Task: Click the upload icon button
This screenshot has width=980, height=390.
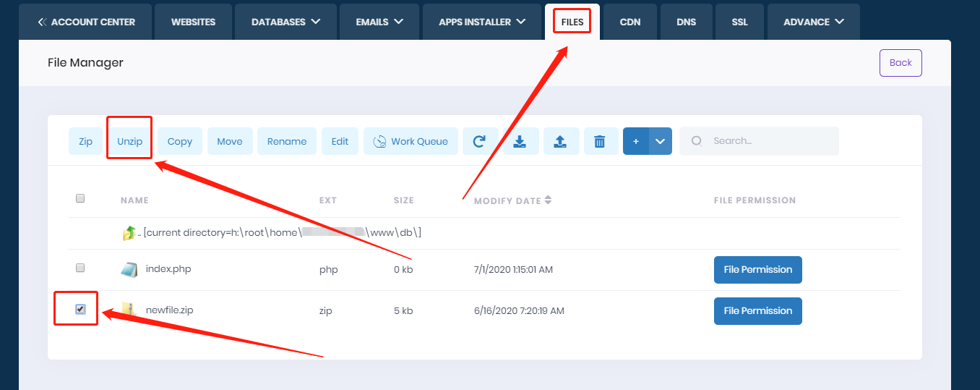Action: coord(559,141)
